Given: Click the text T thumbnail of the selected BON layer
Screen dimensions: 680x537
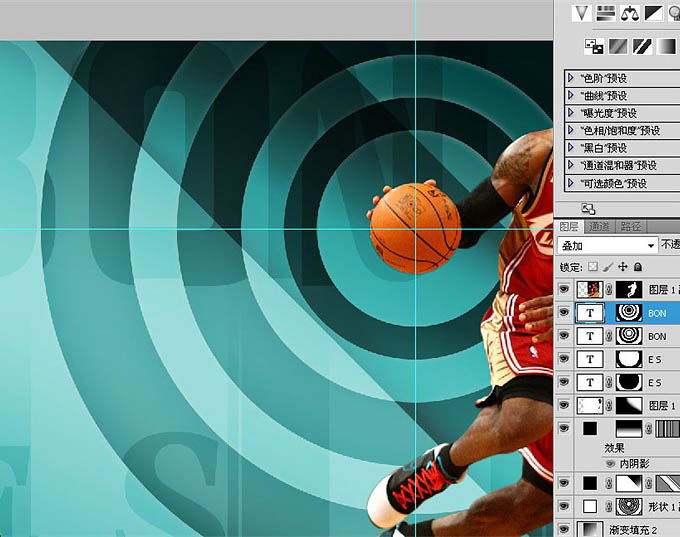Looking at the screenshot, I should pos(589,313).
